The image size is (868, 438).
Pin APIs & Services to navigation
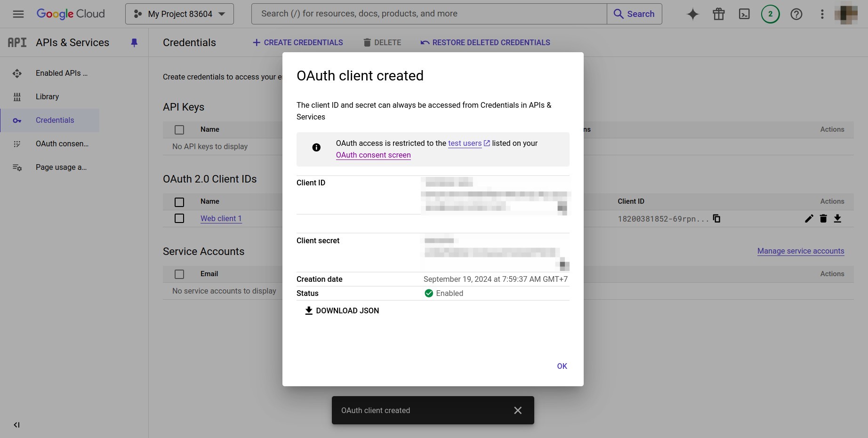pos(135,42)
